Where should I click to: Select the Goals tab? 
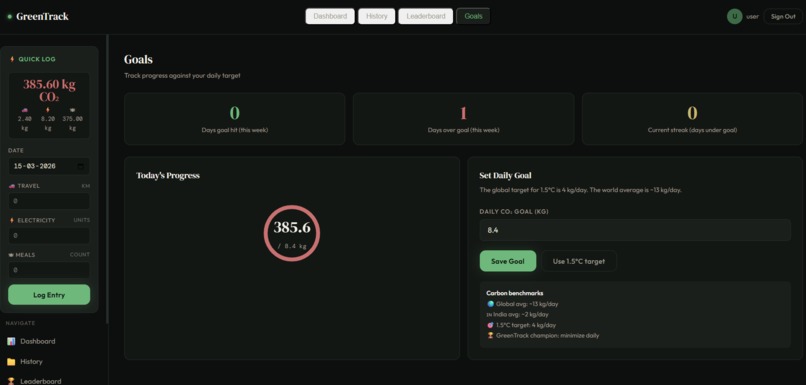(473, 16)
